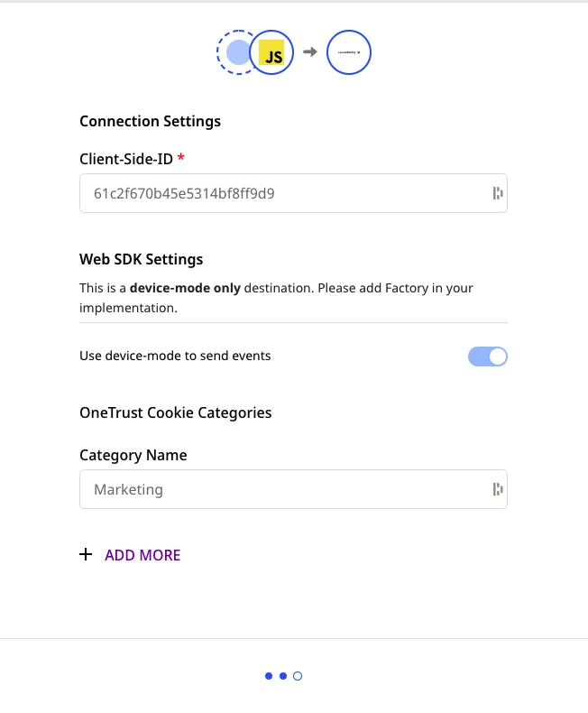Click the Client-Side-ID field label
The image size is (588, 713).
(126, 159)
